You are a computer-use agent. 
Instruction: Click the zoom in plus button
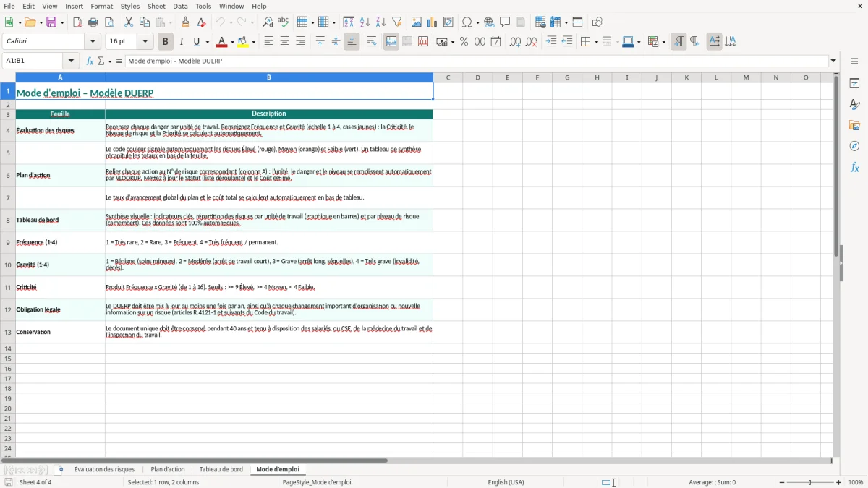coord(839,482)
